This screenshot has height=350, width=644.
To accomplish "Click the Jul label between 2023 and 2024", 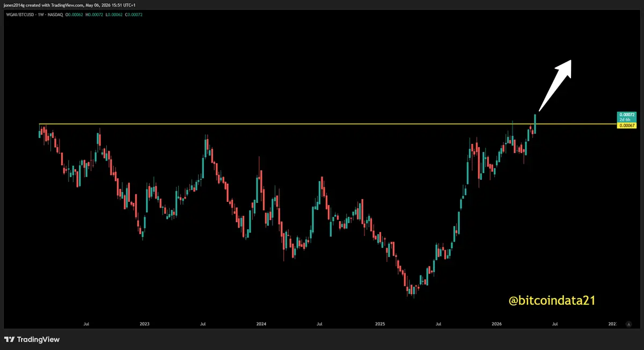I will (202, 324).
